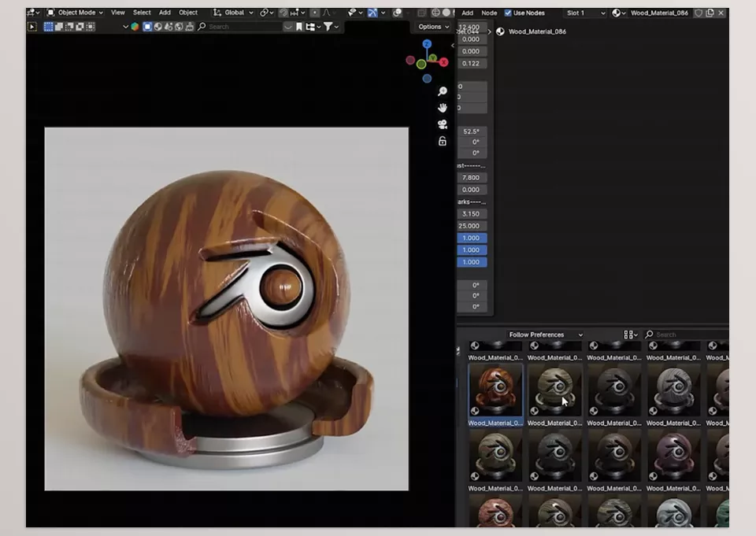Set selection mode to invert
Screen dimensions: 756x536
(x=80, y=27)
